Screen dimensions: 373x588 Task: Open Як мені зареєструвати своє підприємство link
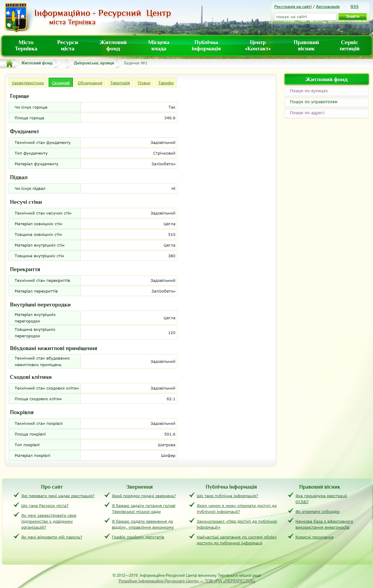[49, 521]
